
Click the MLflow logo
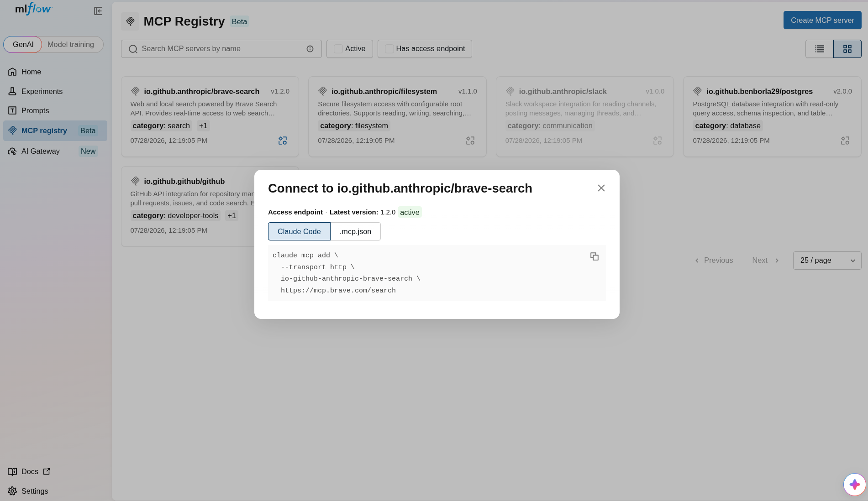34,9
